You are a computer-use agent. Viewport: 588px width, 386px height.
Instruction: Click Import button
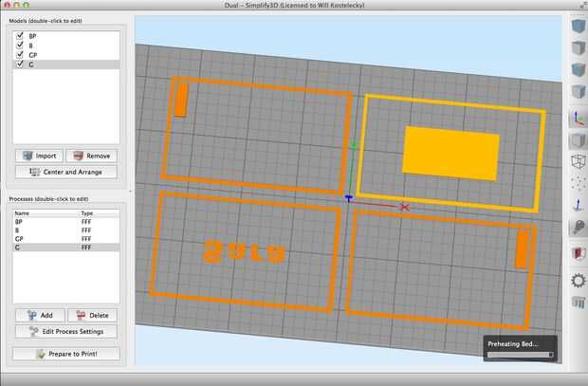(x=39, y=156)
